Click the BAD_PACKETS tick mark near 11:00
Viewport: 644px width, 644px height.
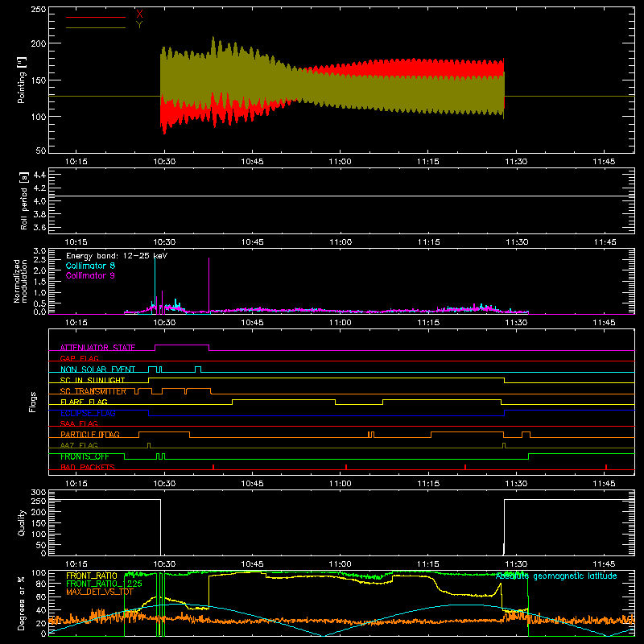(x=346, y=467)
